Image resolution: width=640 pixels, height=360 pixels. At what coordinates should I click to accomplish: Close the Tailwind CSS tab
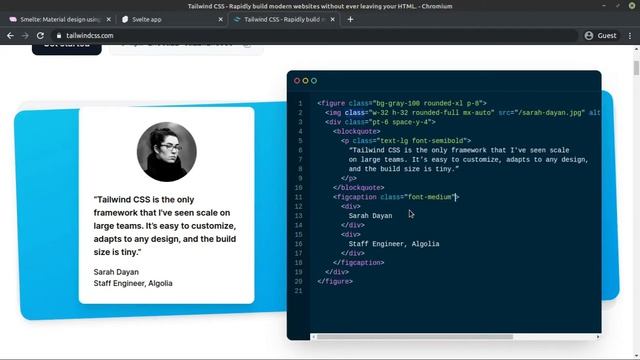[333, 19]
